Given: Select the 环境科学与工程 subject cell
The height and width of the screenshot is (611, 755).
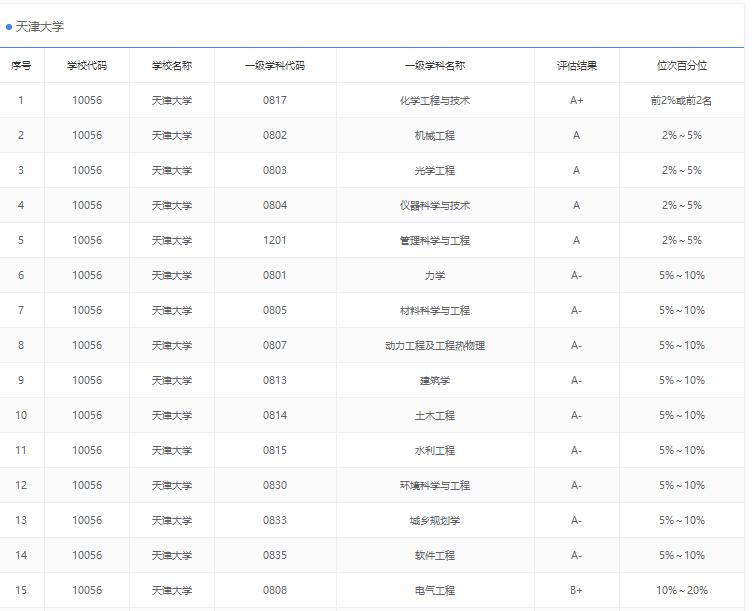Looking at the screenshot, I should [x=435, y=485].
